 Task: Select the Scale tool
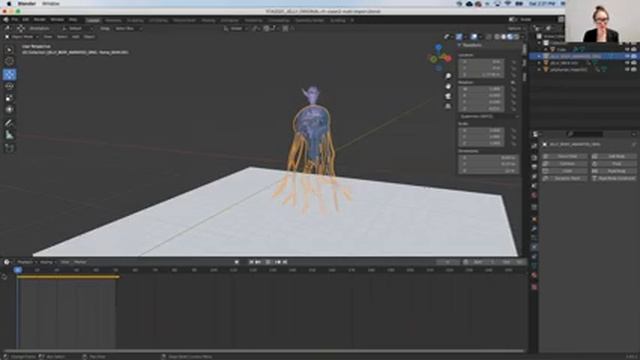tap(9, 98)
